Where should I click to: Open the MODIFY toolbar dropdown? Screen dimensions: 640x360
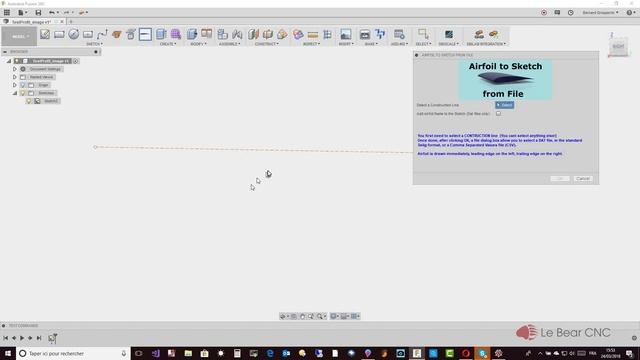198,44
